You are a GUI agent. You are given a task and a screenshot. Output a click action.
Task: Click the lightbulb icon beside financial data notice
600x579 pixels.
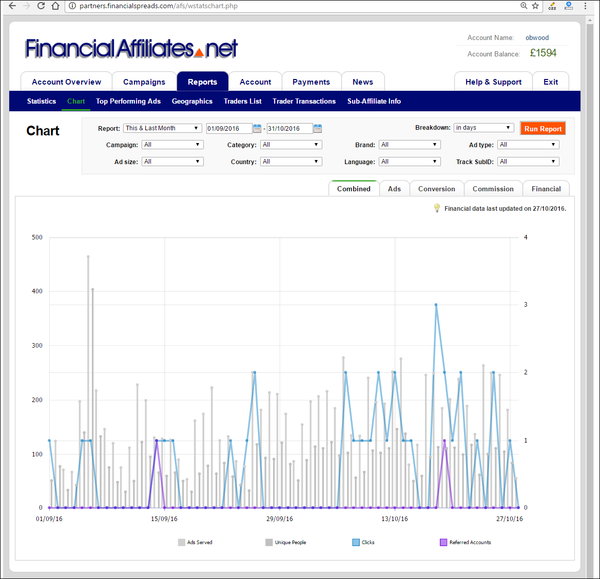[436, 208]
